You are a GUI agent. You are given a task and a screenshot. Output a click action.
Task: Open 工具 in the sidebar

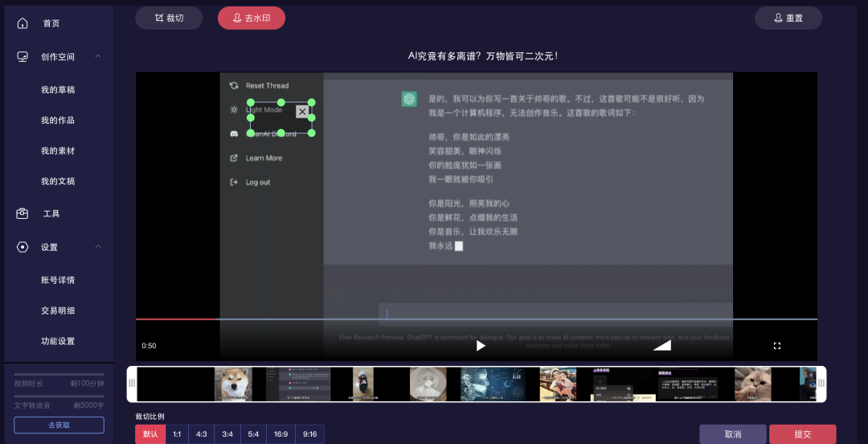(51, 213)
